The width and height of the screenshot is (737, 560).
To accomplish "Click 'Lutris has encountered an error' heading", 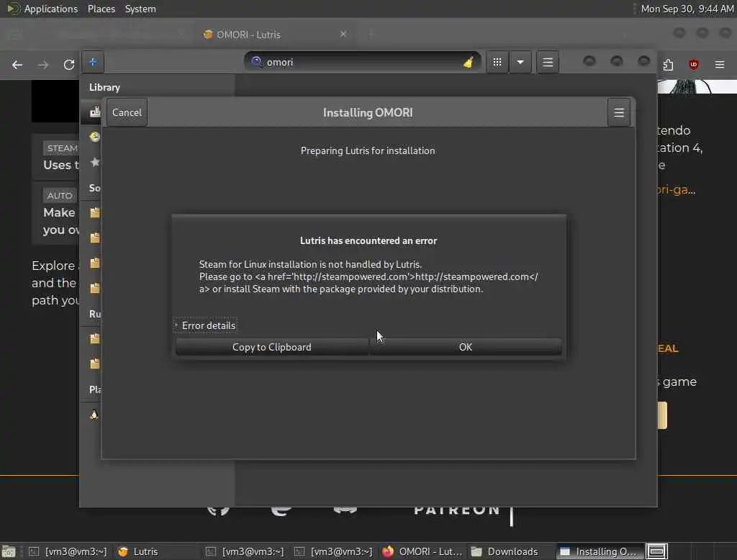I will (368, 240).
